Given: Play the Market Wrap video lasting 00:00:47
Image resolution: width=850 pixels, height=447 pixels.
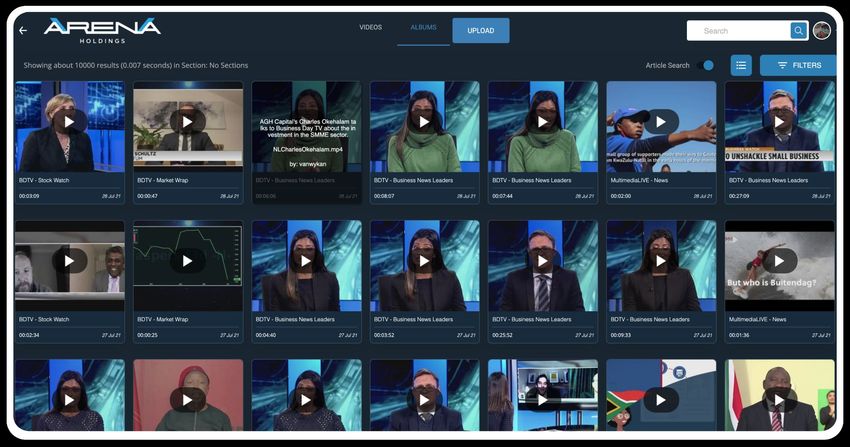Looking at the screenshot, I should tap(188, 122).
